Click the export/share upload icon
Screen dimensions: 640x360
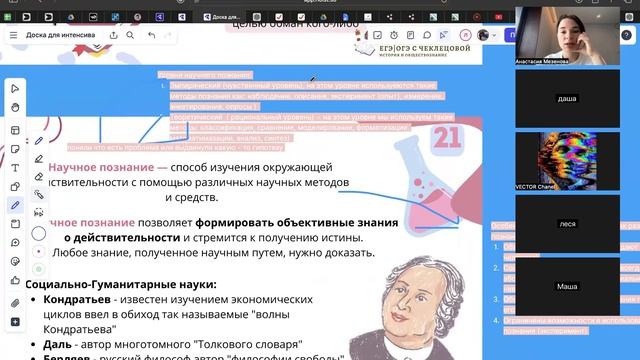pyautogui.click(x=113, y=35)
